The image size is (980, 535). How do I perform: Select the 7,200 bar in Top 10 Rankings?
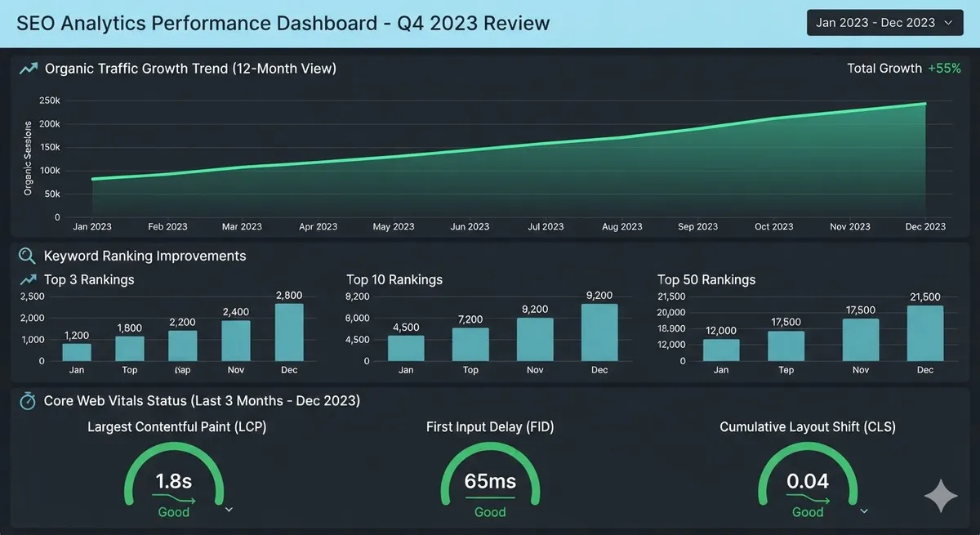pyautogui.click(x=470, y=345)
